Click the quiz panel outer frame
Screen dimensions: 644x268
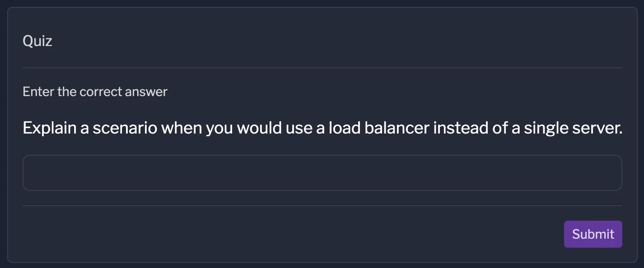coord(322,7)
